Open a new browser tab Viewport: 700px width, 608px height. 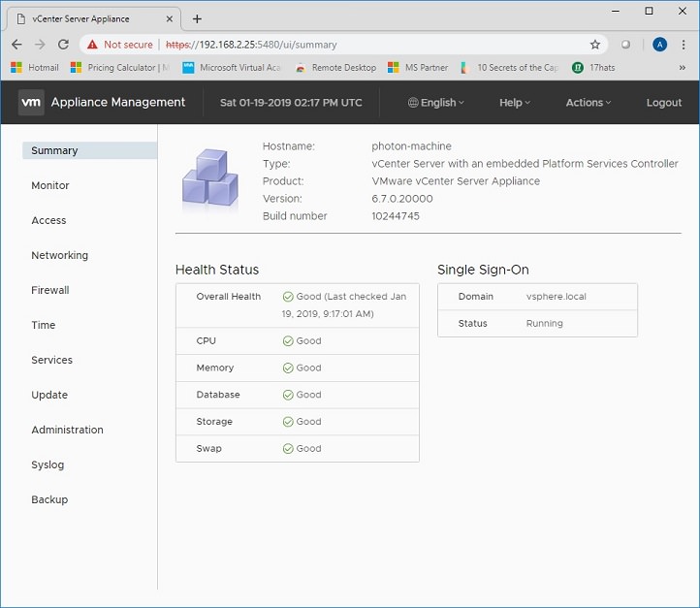coord(197,18)
